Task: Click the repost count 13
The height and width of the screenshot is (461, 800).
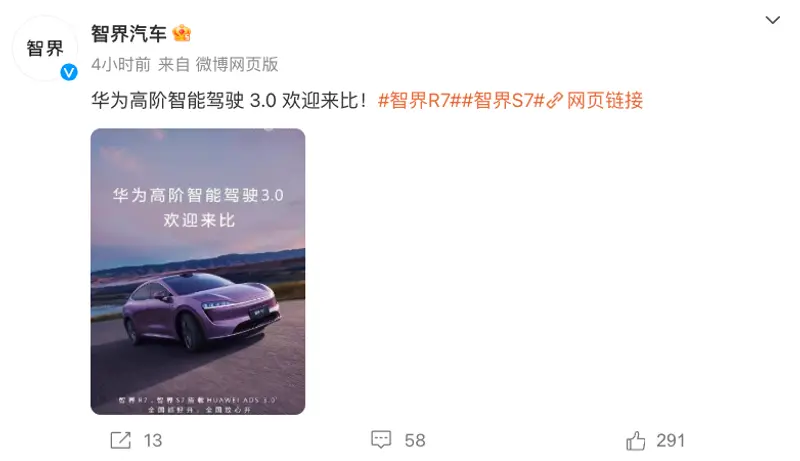Action: (153, 441)
